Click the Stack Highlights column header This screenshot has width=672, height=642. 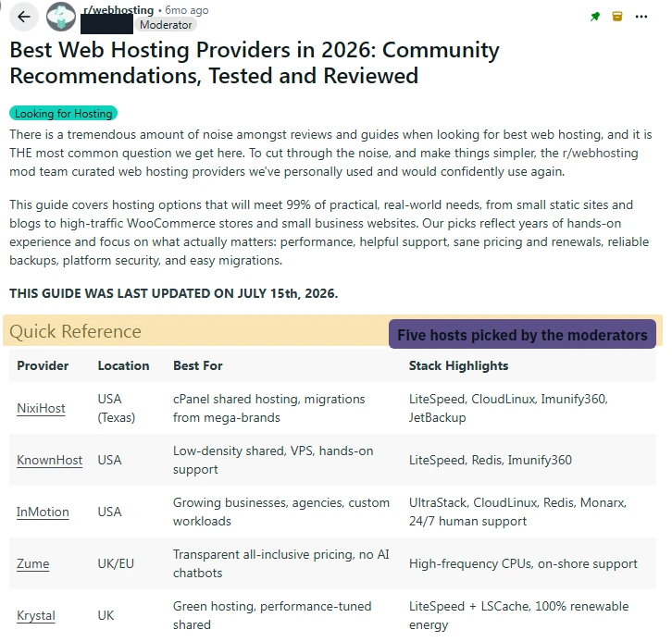(458, 365)
